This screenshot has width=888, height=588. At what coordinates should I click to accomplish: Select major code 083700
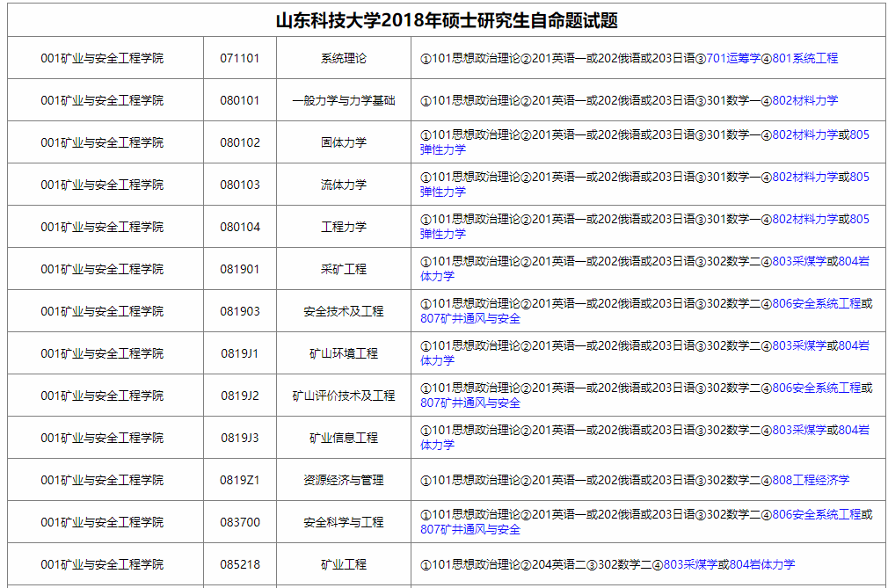[239, 522]
